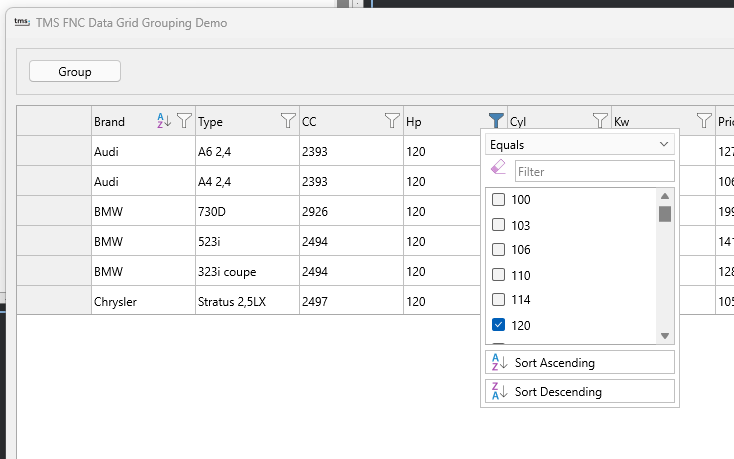Click the eraser clear filter icon
This screenshot has width=734, height=459.
click(x=498, y=170)
